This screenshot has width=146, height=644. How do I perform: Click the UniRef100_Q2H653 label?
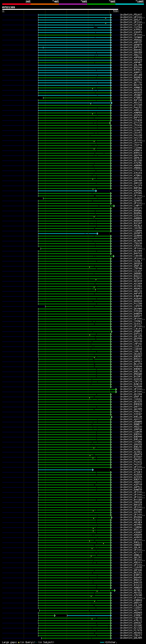click(131, 201)
